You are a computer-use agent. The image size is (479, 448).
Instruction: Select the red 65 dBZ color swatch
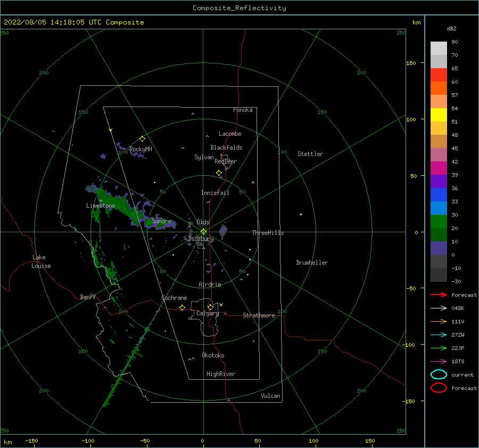[439, 75]
